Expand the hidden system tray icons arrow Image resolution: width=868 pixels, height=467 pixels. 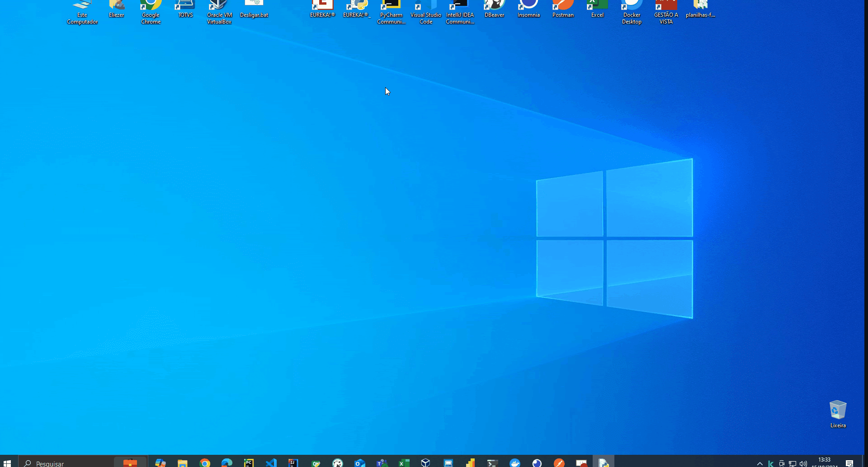[760, 463]
